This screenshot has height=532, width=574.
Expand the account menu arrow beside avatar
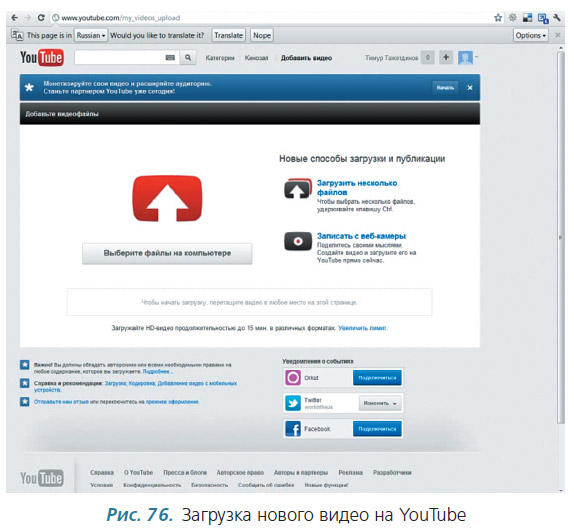coord(476,57)
